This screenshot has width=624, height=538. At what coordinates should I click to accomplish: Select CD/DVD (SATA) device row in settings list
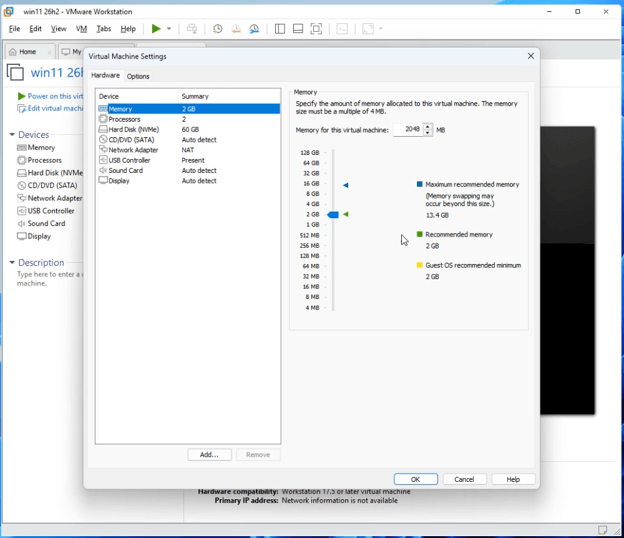189,140
